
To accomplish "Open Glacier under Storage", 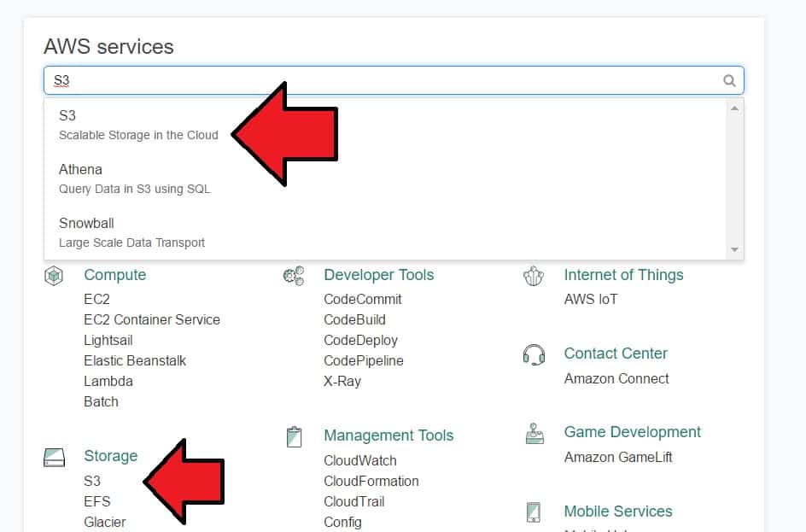I will click(x=105, y=523).
